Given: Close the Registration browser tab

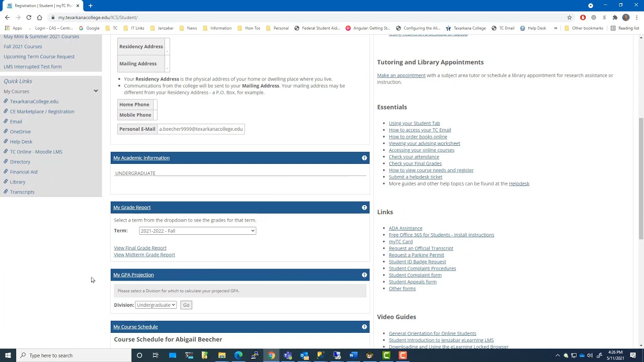Looking at the screenshot, I should pyautogui.click(x=77, y=6).
